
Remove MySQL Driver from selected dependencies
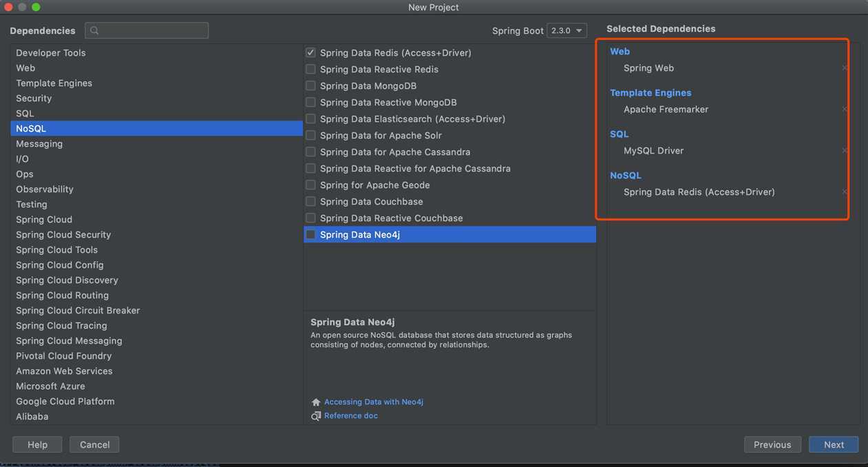[845, 151]
